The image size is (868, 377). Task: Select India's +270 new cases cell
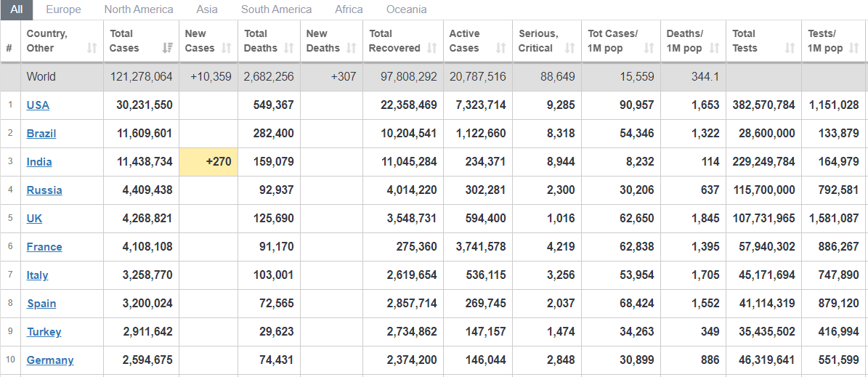point(208,162)
